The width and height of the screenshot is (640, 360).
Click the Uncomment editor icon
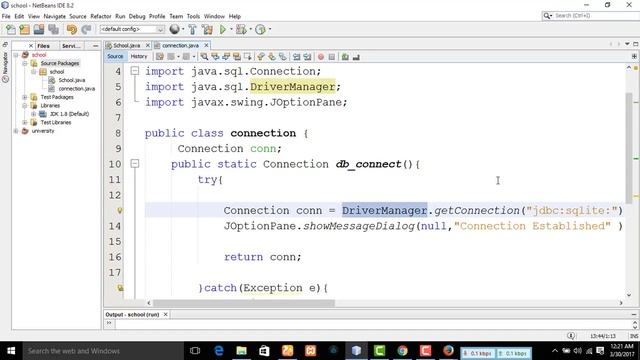(356, 57)
